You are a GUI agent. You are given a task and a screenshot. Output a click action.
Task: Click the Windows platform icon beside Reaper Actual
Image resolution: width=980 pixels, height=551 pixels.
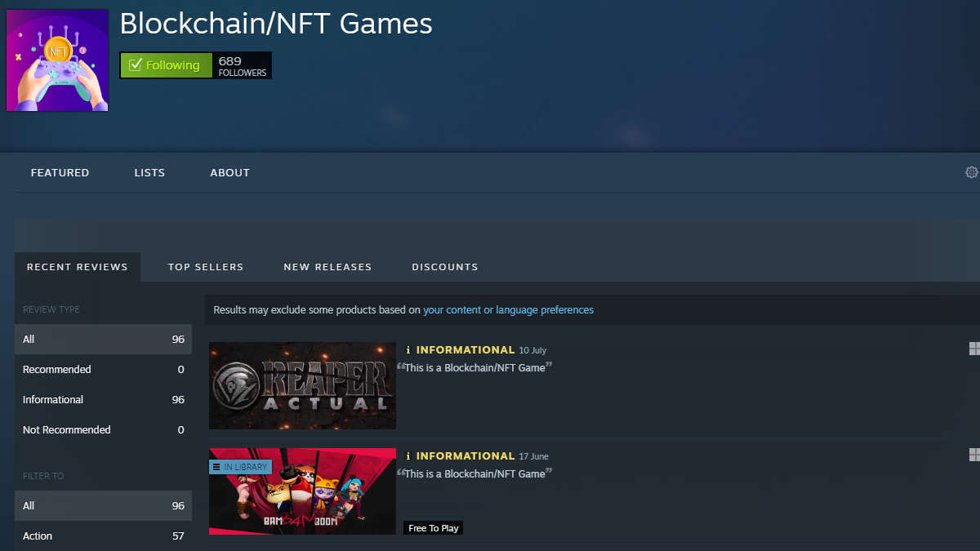pos(973,349)
